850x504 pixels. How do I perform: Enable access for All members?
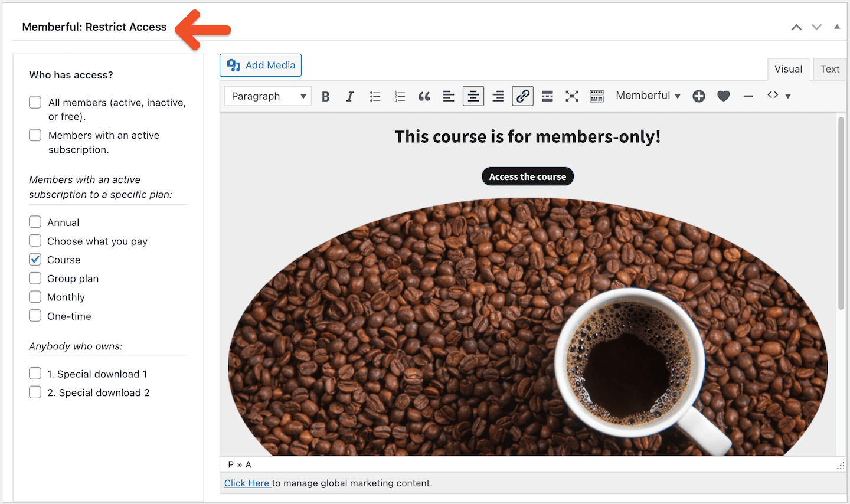[x=35, y=102]
